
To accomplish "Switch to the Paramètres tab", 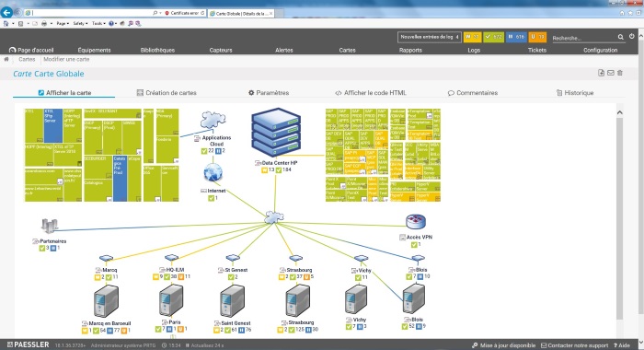I will pyautogui.click(x=269, y=93).
